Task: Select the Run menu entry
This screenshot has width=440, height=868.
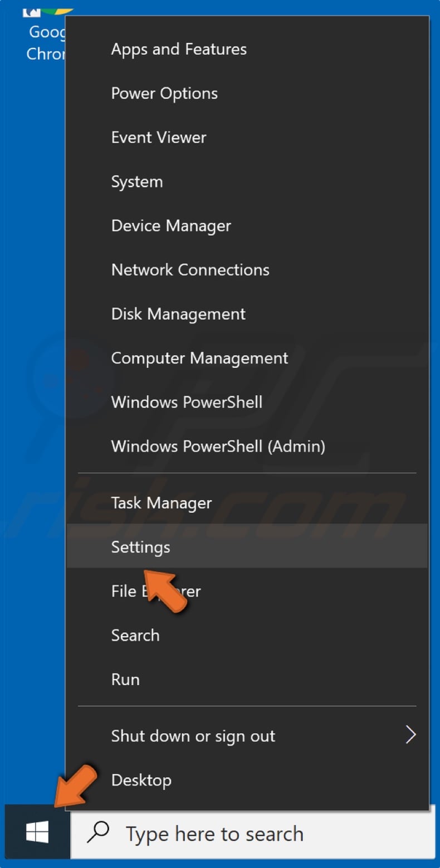Action: [x=125, y=679]
